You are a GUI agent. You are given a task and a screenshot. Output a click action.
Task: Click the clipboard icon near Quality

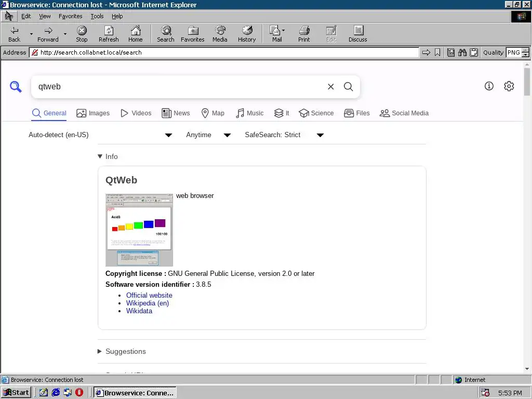pos(474,52)
